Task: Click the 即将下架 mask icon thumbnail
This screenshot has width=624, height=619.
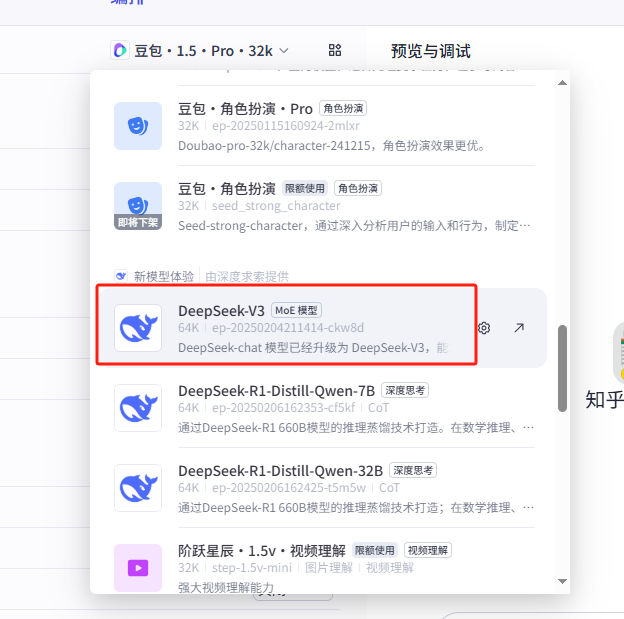Action: click(x=138, y=206)
